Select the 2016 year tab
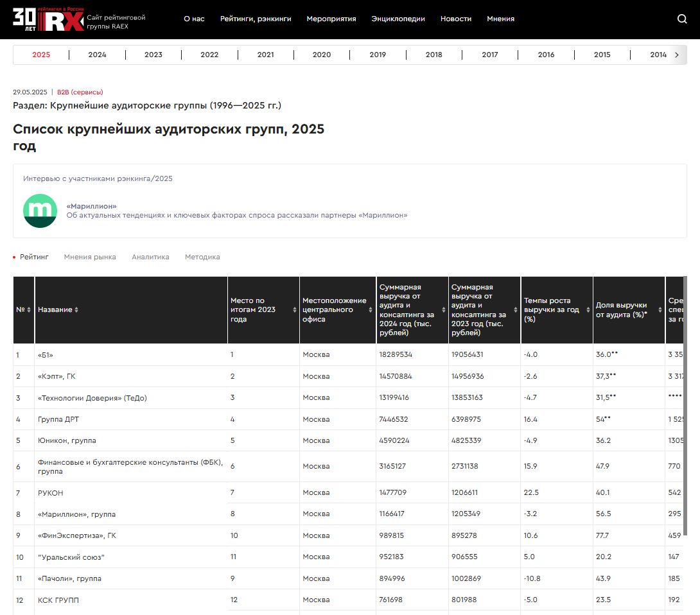The width and height of the screenshot is (700, 615). (546, 55)
